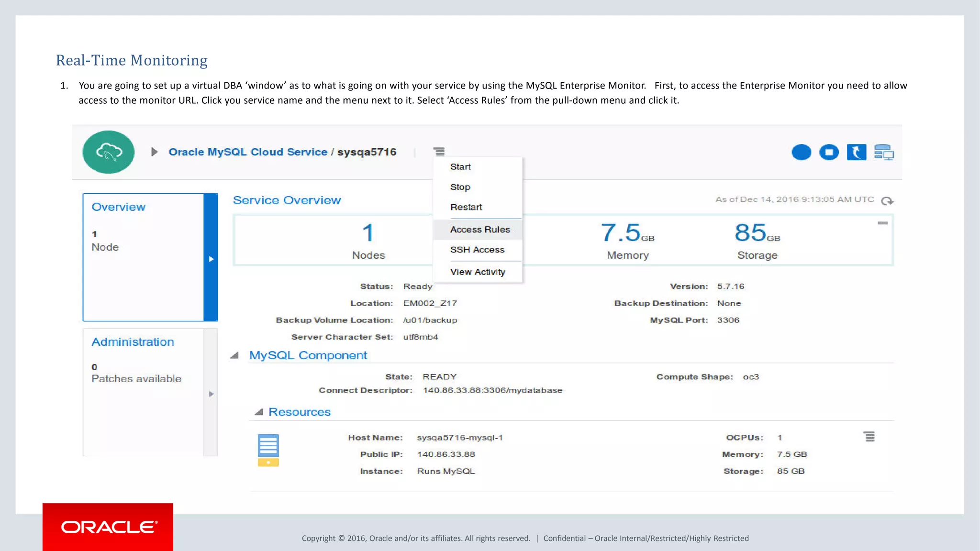The width and height of the screenshot is (980, 551).
Task: Click the version value 5.7.16
Action: (x=731, y=287)
